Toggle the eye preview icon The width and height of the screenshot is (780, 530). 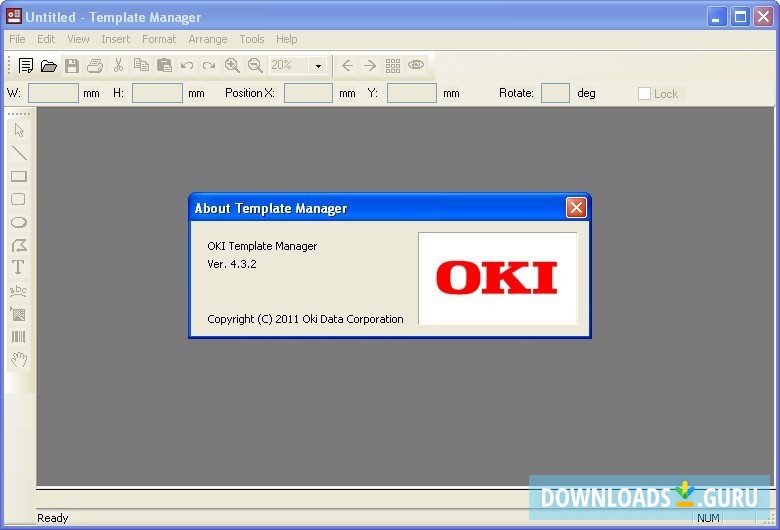416,65
